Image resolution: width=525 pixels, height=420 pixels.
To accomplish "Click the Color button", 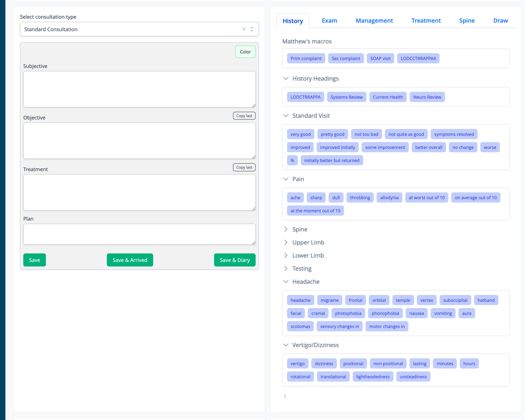I will [245, 52].
